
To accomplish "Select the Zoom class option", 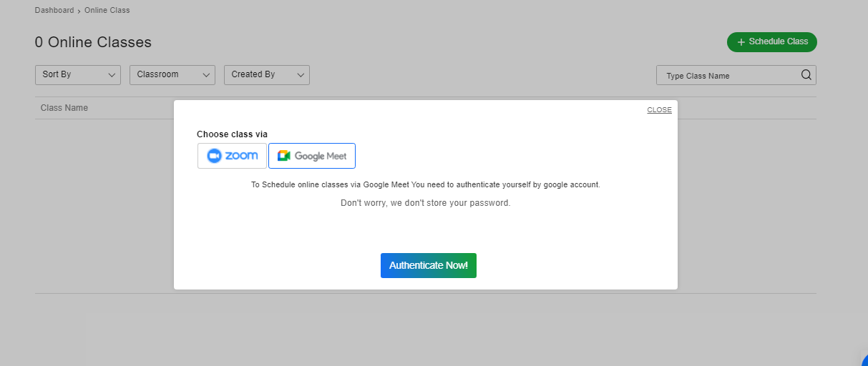I will coord(232,156).
